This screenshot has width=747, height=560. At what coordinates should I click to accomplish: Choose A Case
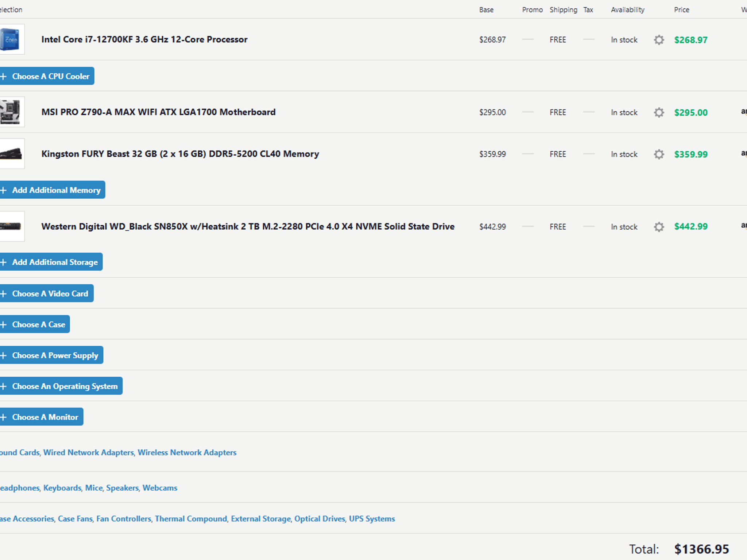pos(35,324)
